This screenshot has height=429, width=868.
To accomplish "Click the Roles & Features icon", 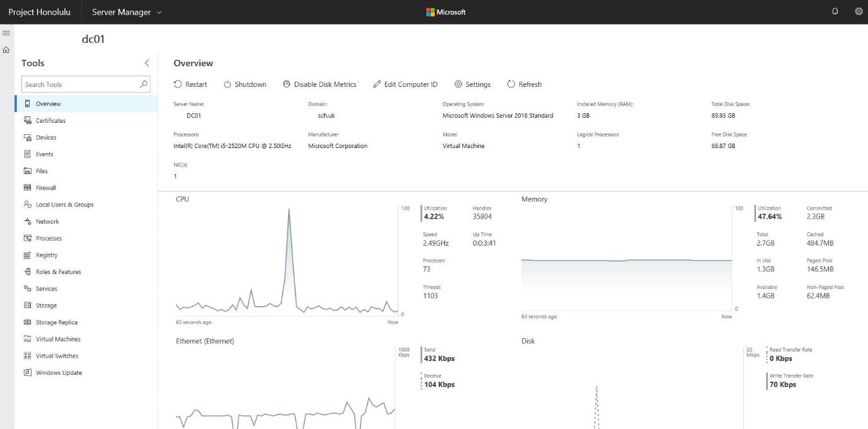I will pyautogui.click(x=27, y=272).
